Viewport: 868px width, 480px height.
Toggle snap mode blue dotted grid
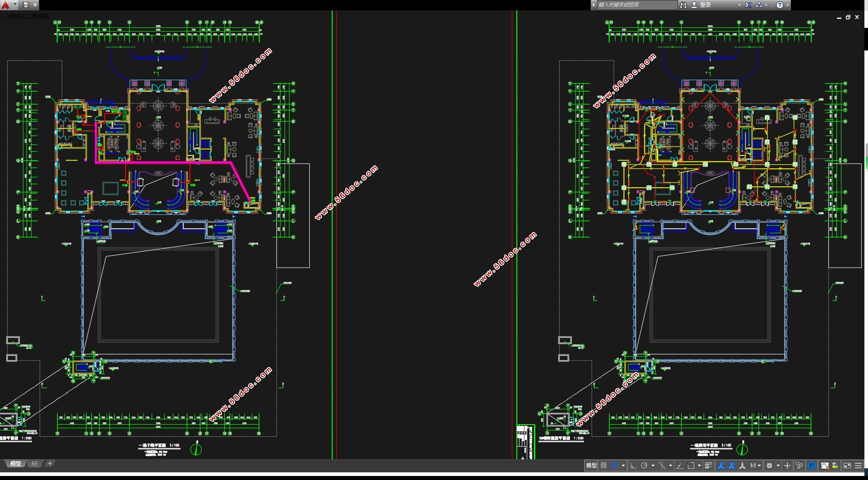point(615,466)
